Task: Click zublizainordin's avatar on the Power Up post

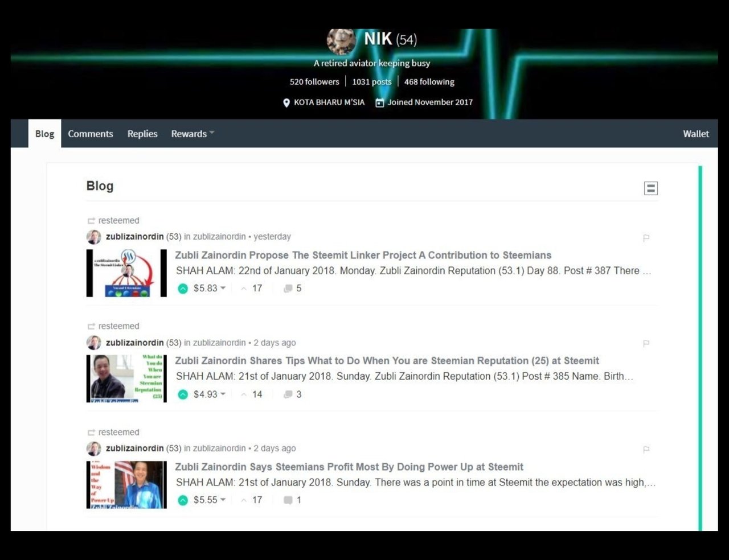Action: (94, 448)
